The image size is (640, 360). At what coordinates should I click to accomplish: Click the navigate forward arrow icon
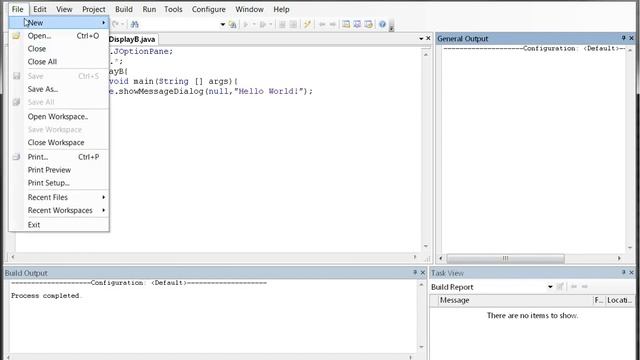[x=333, y=24]
